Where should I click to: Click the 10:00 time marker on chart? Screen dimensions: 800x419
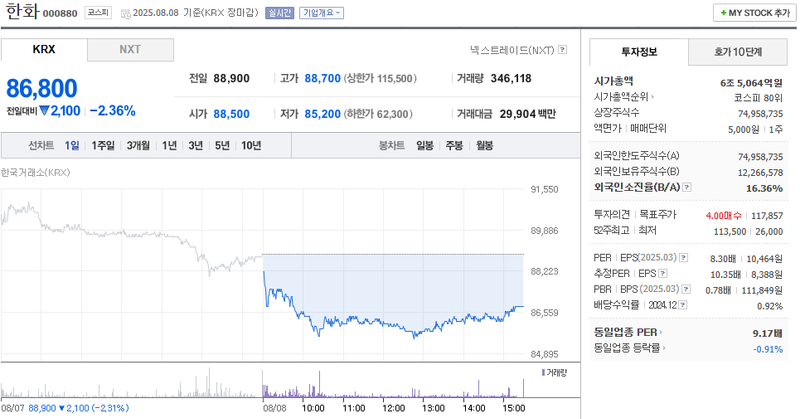(x=313, y=408)
